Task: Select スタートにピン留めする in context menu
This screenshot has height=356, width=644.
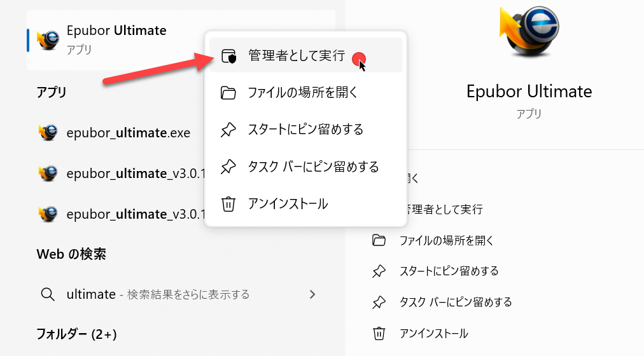Action: pyautogui.click(x=305, y=130)
